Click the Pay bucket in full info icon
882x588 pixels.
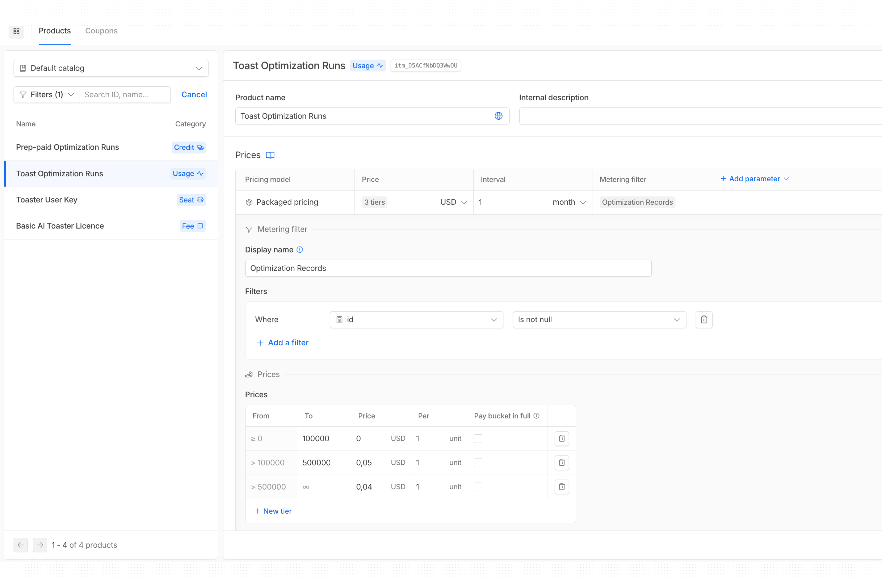537,416
